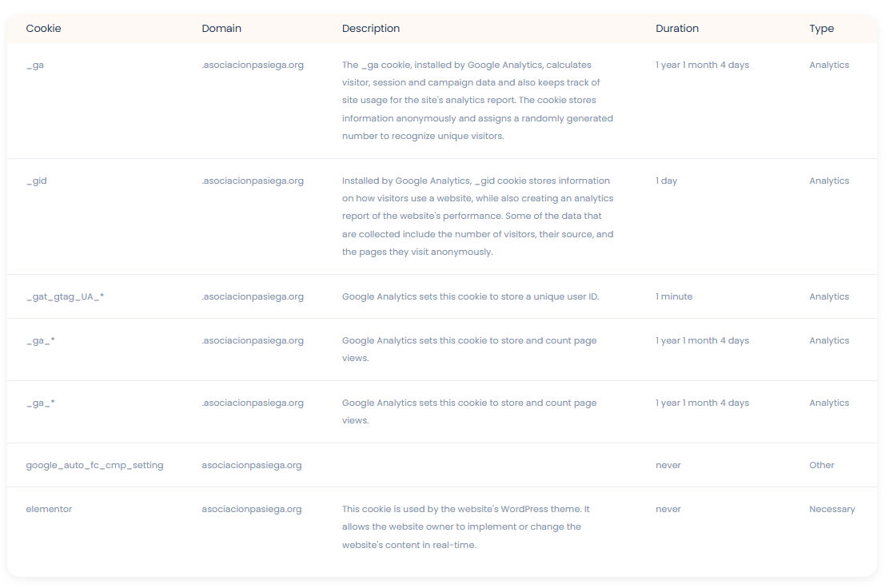Click the 'Necessary' type cell
889x588 pixels.
(831, 509)
